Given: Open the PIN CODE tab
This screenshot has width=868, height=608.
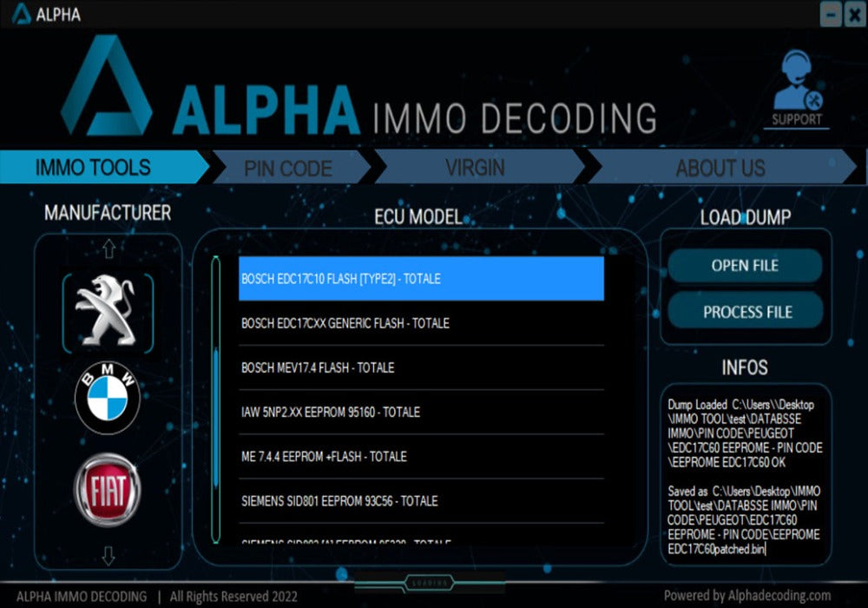Looking at the screenshot, I should [292, 168].
